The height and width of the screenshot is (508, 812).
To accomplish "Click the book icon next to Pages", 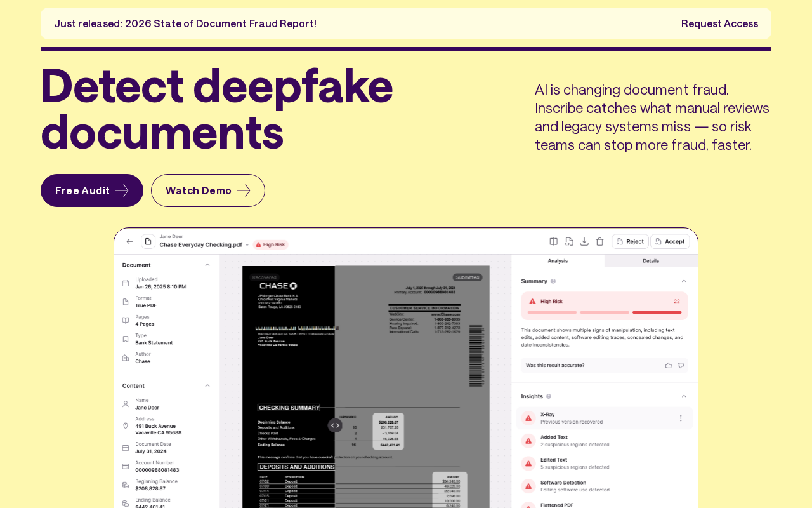I will pyautogui.click(x=126, y=320).
